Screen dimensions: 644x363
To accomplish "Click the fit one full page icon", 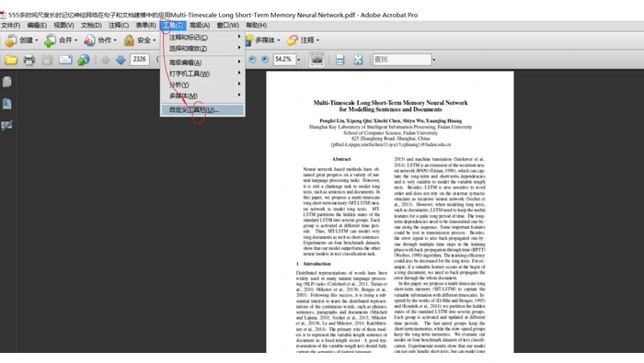I will coord(358,60).
